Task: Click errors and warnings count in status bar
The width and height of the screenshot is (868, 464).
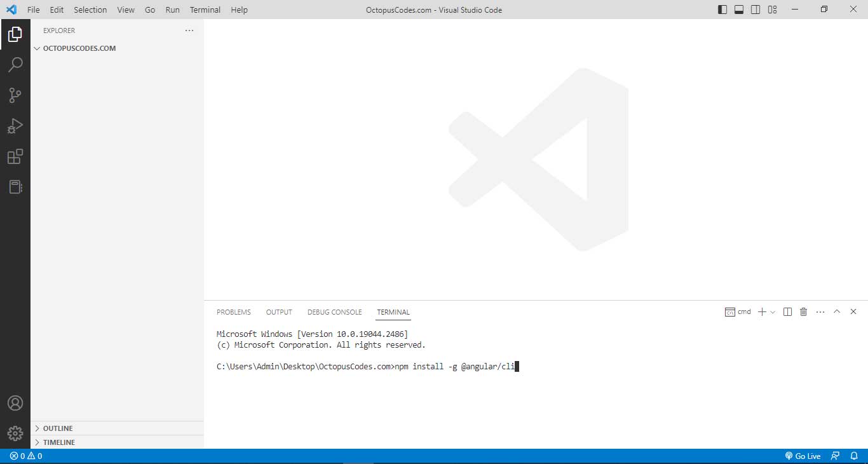Action: pyautogui.click(x=26, y=456)
